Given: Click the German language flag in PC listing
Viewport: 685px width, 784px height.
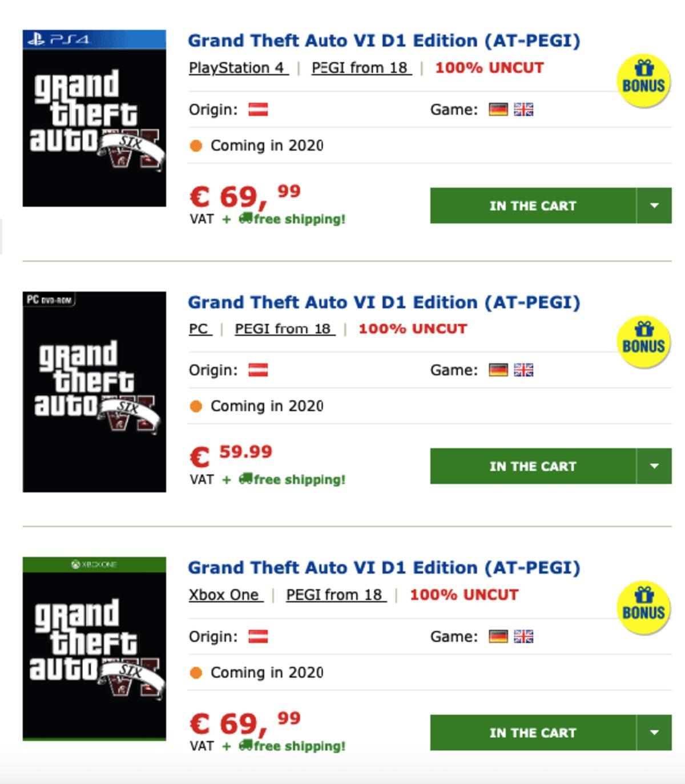Looking at the screenshot, I should click(498, 370).
